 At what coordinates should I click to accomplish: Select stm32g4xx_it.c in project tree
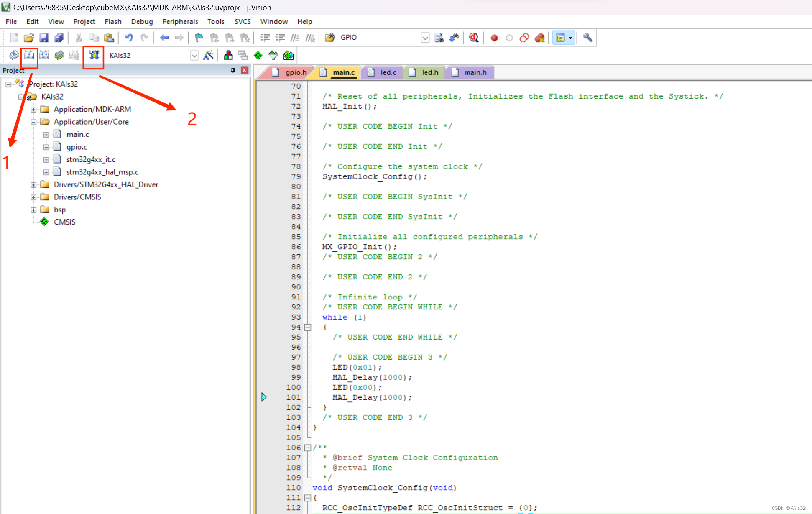coord(91,160)
